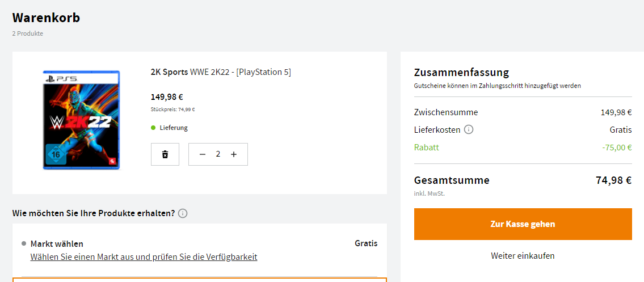Click the green Rabatt discount label
This screenshot has width=644, height=282.
(x=427, y=148)
